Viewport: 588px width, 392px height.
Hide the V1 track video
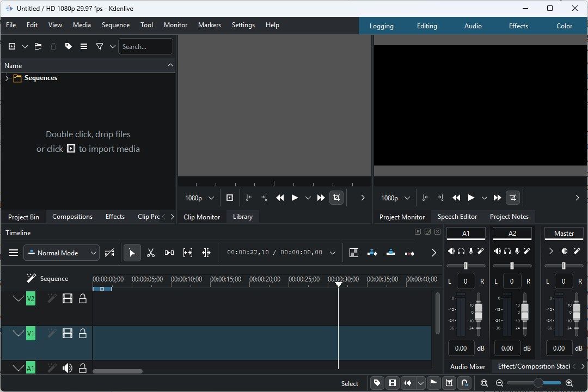(x=68, y=333)
